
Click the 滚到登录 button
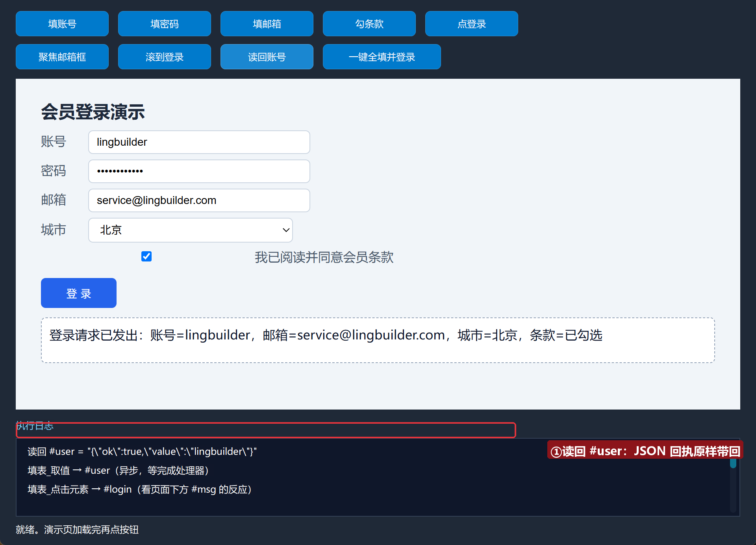pos(165,57)
